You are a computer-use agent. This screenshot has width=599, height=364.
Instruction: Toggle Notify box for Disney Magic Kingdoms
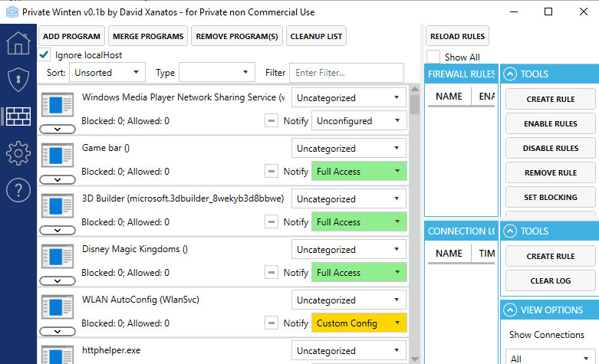click(x=272, y=273)
